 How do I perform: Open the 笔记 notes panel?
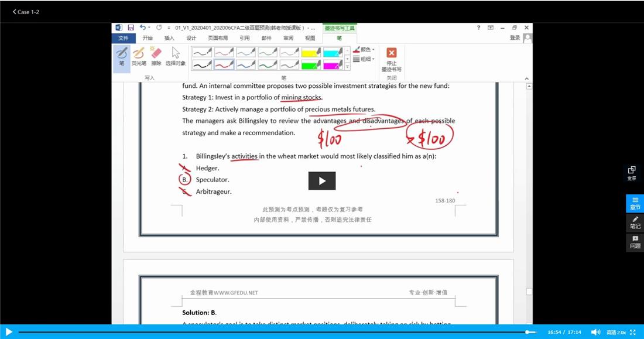click(x=635, y=222)
